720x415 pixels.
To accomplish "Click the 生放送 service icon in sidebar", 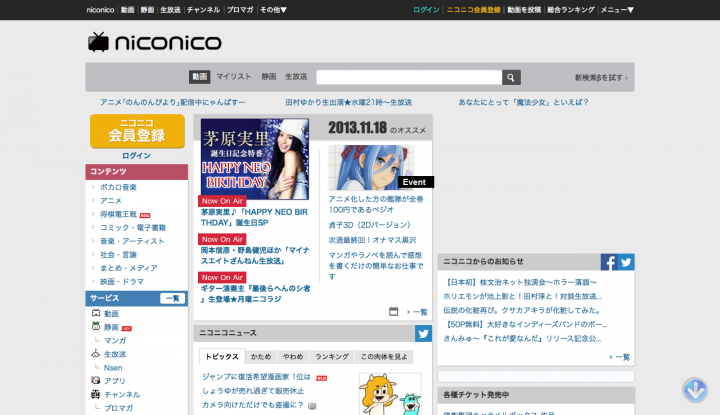I will tap(96, 353).
